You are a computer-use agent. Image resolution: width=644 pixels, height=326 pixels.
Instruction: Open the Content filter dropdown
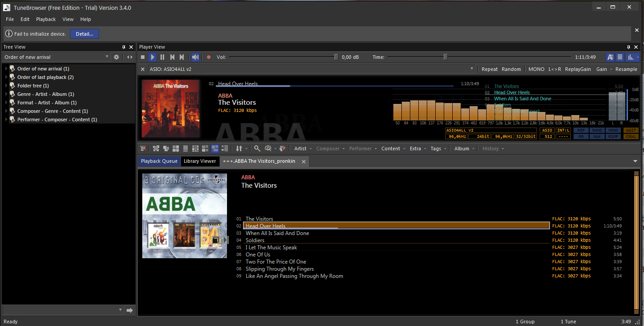pos(393,149)
